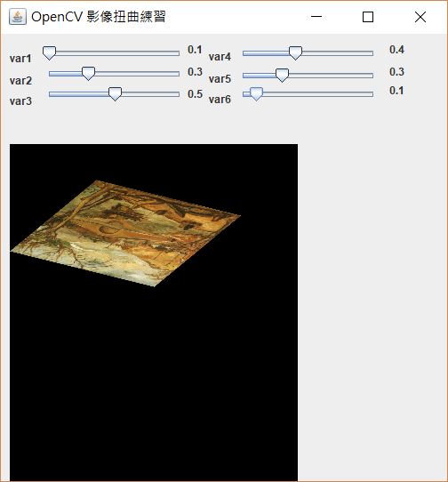Click the var5 slider thumb
Viewport: 448px width, 482px height.
point(282,76)
